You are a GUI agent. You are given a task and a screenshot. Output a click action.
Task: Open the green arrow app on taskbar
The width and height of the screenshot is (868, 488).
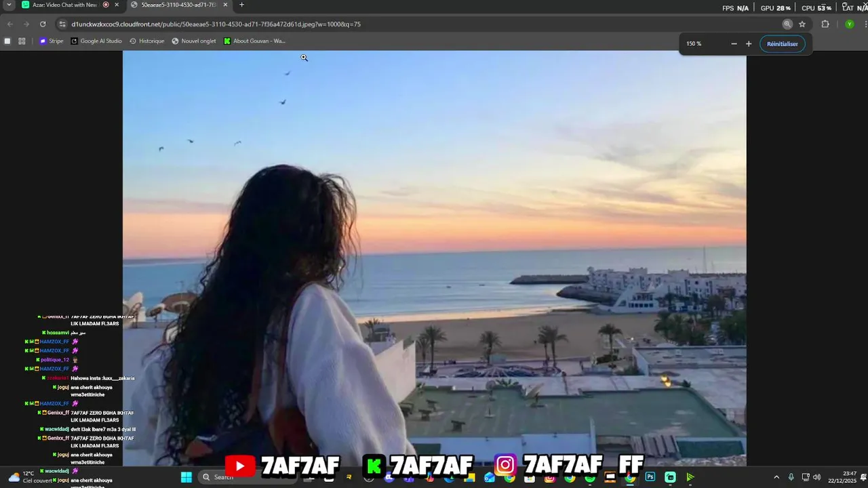(x=690, y=477)
